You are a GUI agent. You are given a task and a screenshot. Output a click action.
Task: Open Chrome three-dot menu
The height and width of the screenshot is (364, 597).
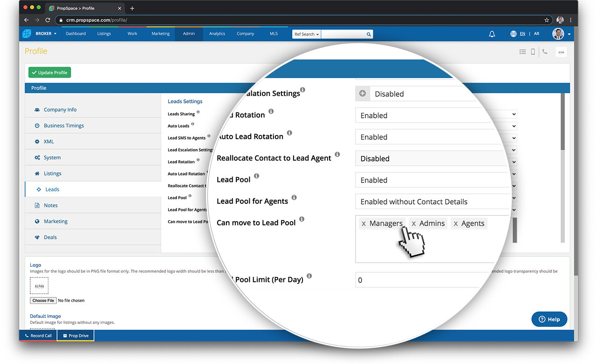point(571,20)
